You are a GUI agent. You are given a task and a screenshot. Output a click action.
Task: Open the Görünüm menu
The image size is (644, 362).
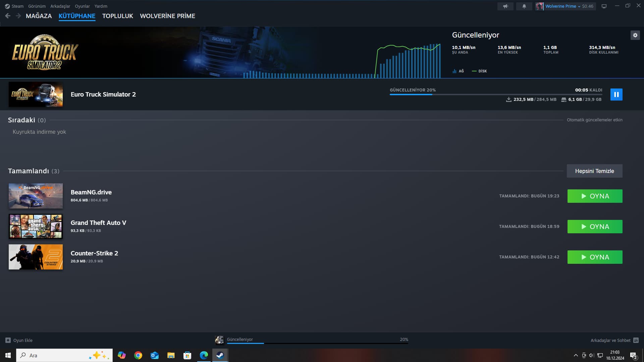coord(37,6)
